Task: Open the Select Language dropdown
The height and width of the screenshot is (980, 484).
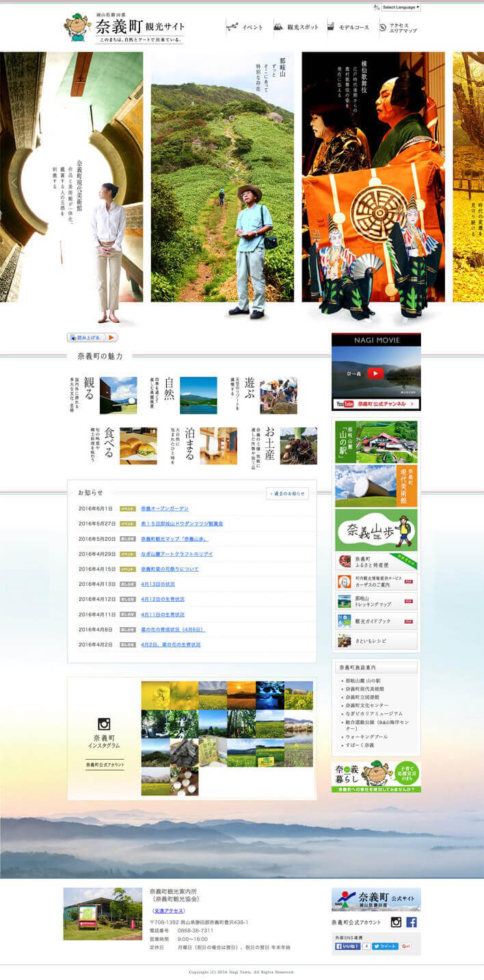Action: pyautogui.click(x=401, y=8)
